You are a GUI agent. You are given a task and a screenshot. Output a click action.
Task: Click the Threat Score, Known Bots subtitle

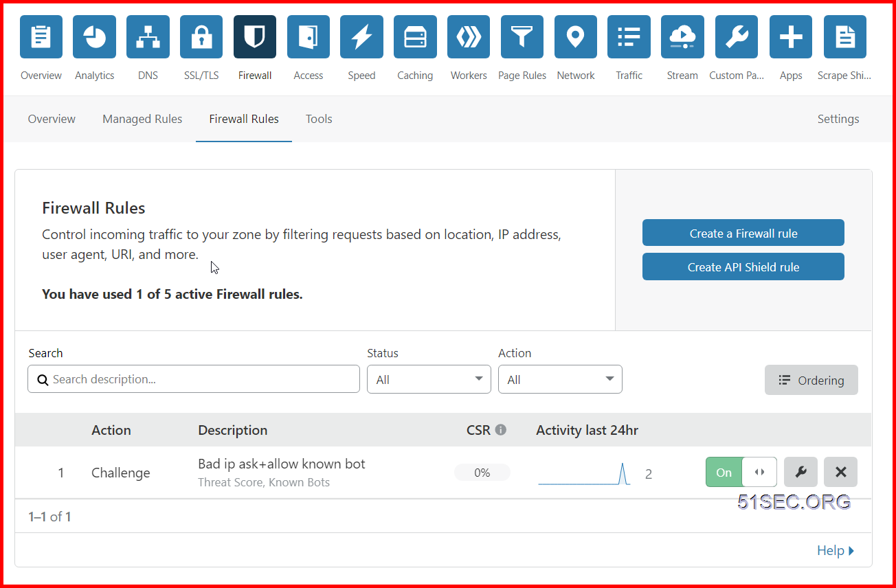tap(264, 482)
